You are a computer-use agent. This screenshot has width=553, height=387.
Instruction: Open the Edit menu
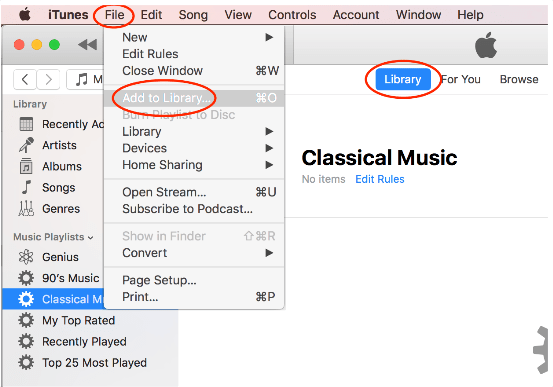point(151,15)
